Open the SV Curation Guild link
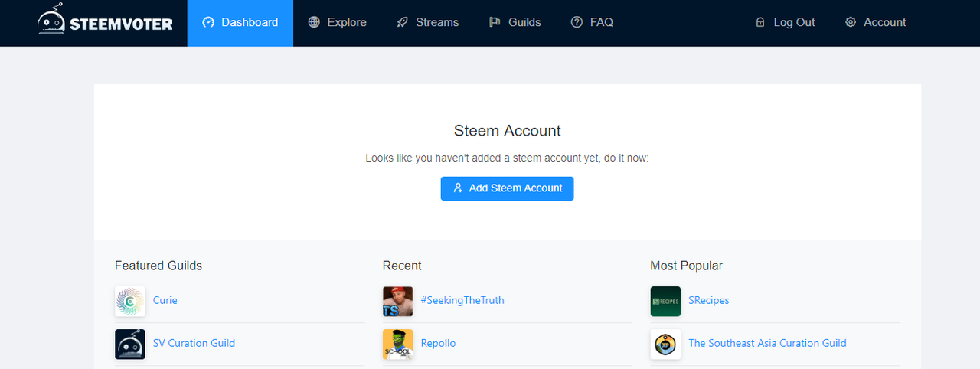Viewport: 980px width, 369px height. coord(194,343)
